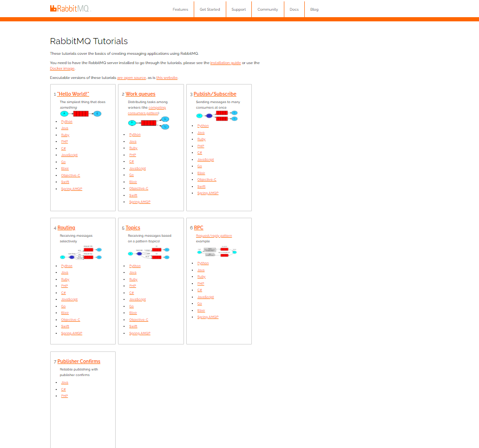Screen dimensions: 479x448
Task: Open the Get Started menu item
Action: click(210, 9)
